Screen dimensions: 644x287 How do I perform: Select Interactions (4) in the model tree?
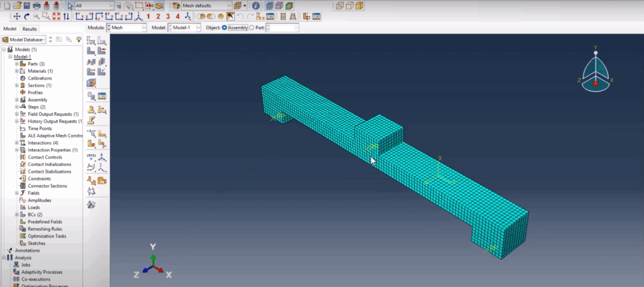[43, 143]
